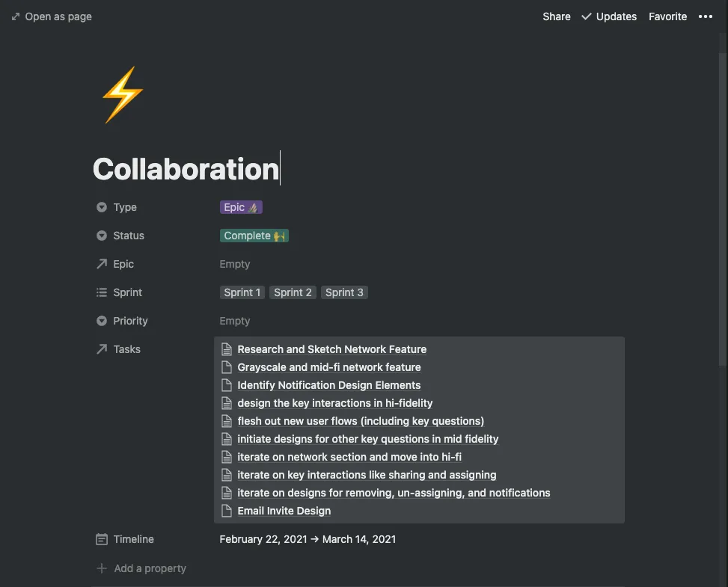Open the Sprint property label menu

point(128,292)
